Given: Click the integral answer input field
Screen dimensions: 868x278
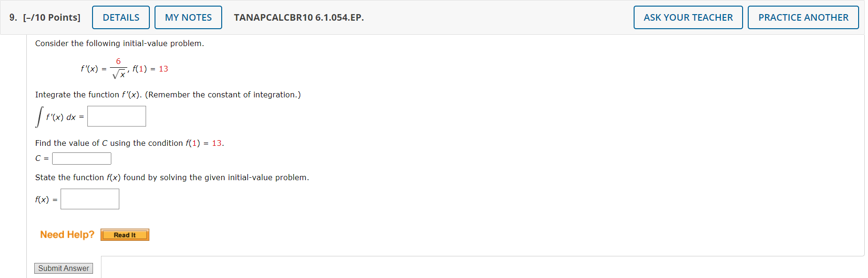Looking at the screenshot, I should (116, 116).
